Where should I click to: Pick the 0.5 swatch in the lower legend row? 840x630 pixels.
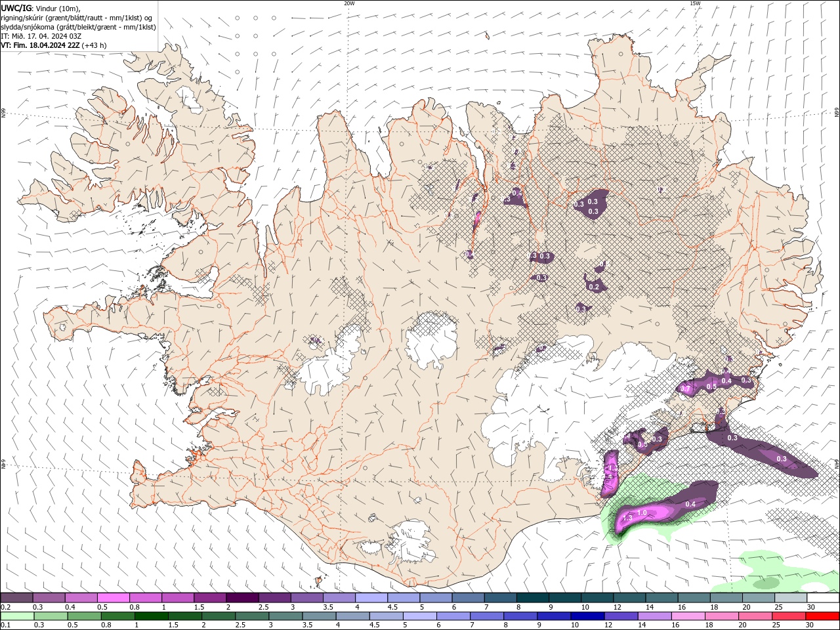pyautogui.click(x=85, y=616)
